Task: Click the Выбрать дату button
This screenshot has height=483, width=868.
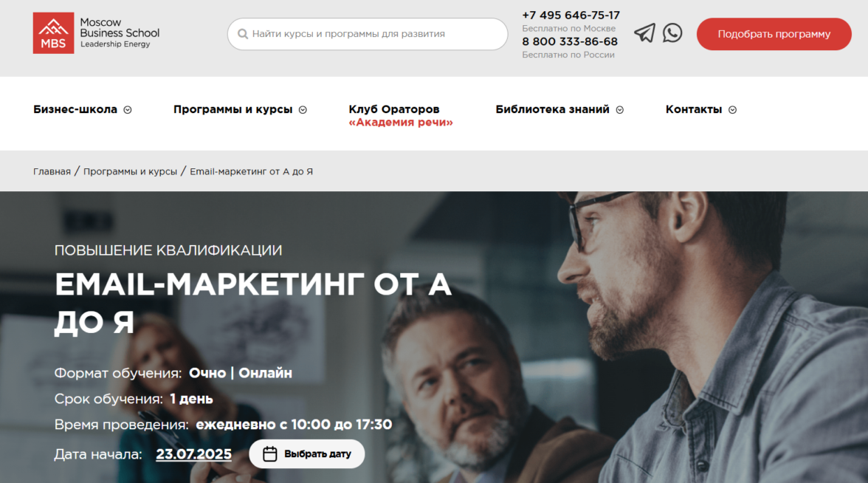Action: (x=307, y=453)
